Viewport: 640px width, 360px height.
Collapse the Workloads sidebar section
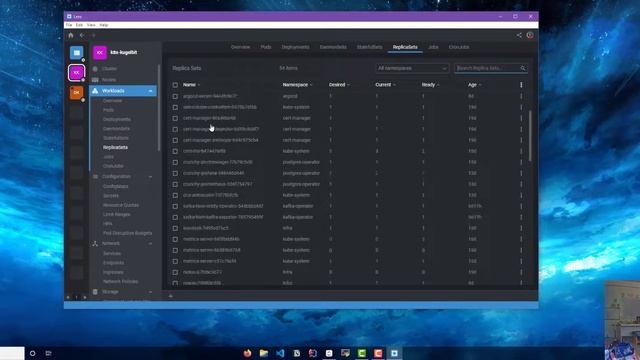(151, 91)
